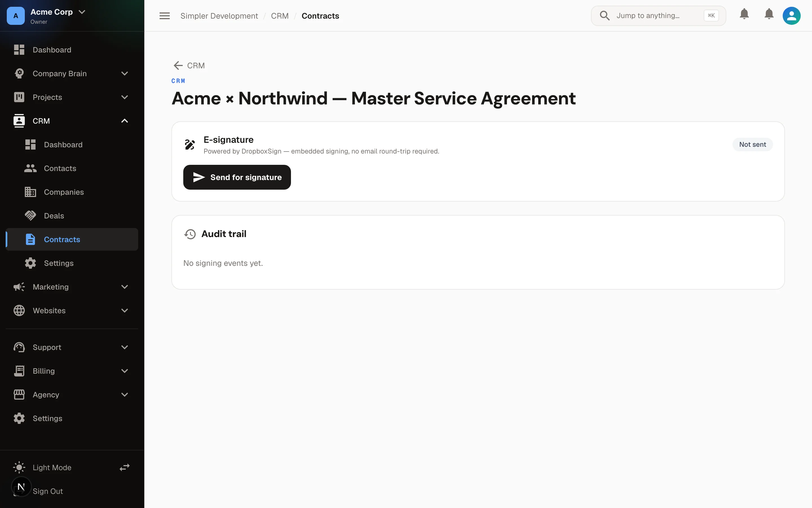
Task: Open the first notification bell
Action: click(744, 14)
